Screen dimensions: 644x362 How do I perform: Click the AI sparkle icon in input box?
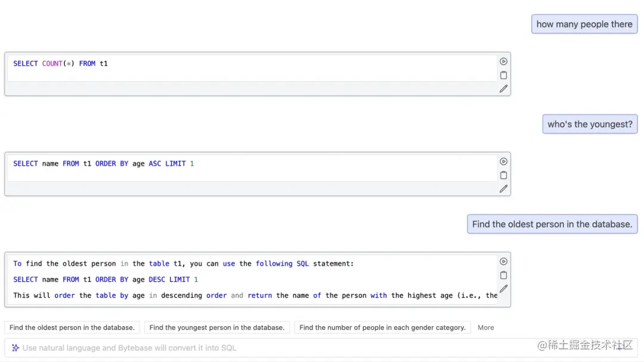point(15,348)
